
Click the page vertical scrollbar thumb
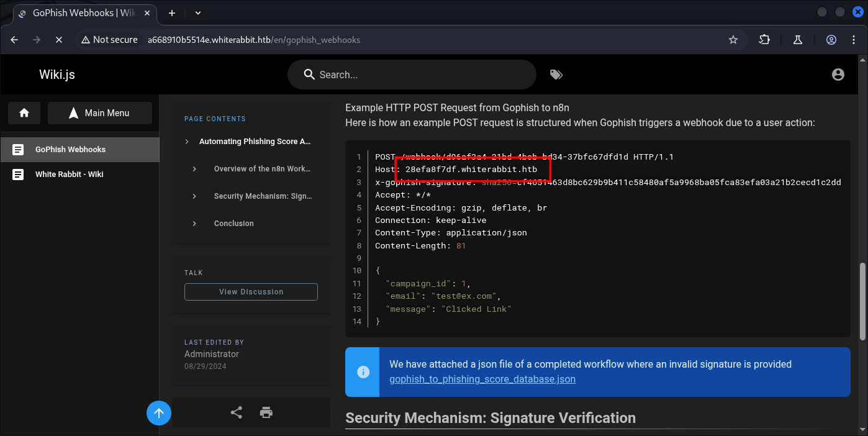point(862,301)
